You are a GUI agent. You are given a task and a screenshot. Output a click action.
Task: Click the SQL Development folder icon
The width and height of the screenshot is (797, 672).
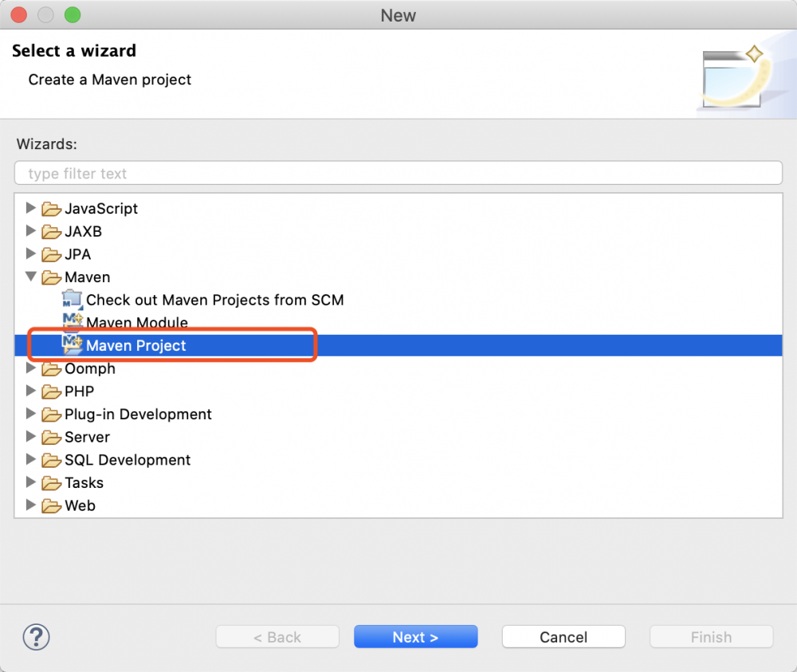(52, 460)
